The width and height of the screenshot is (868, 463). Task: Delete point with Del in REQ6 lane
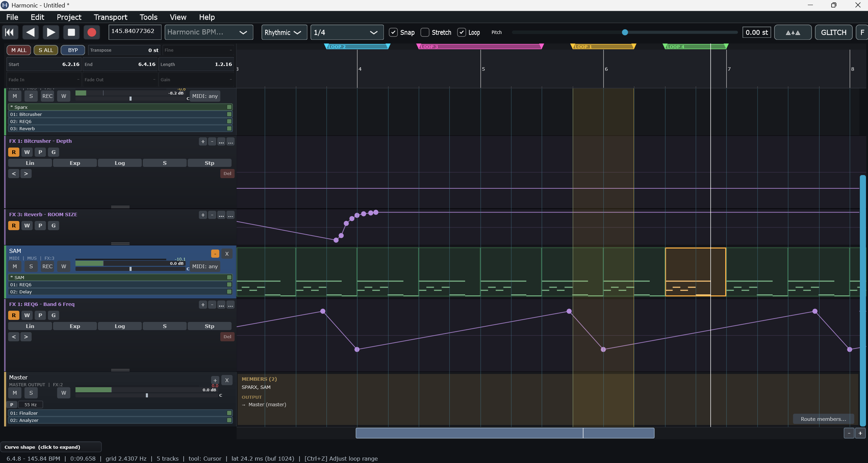[227, 337]
